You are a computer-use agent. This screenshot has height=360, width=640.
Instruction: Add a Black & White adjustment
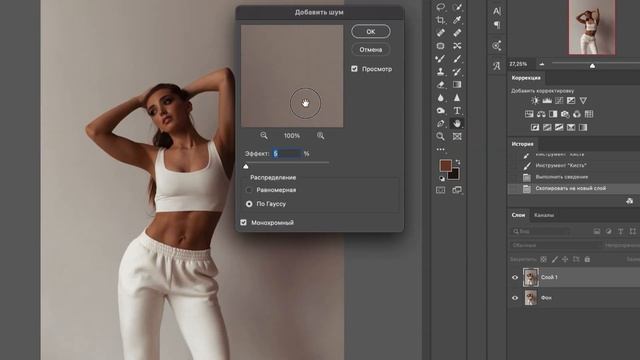click(x=553, y=114)
